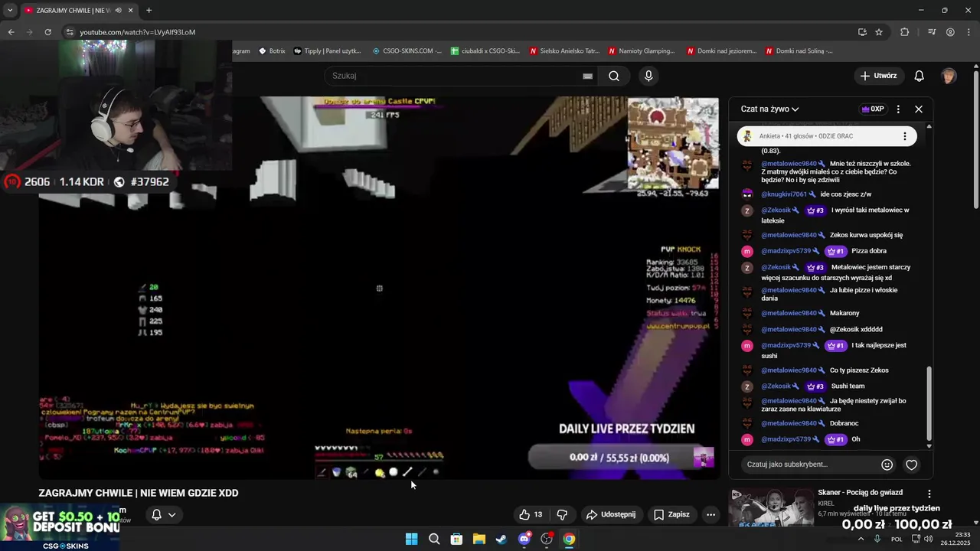Viewport: 980px width, 551px height.
Task: Reload the page in Chrome
Action: click(47, 32)
